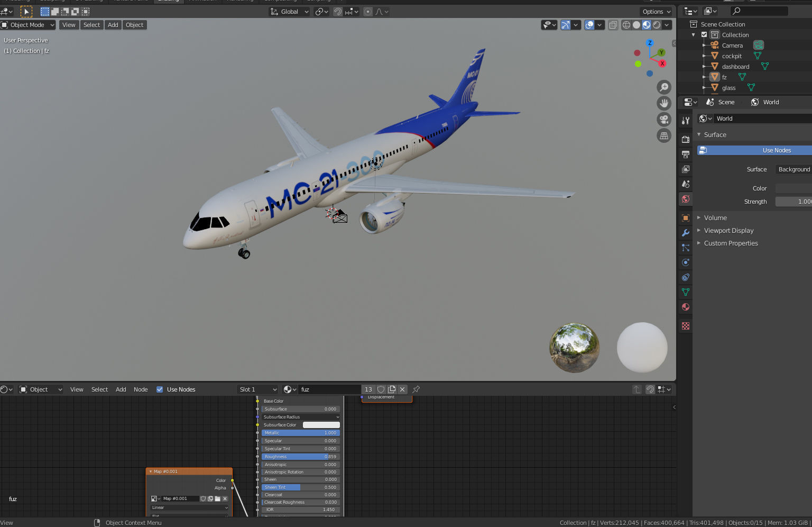
Task: Select cockpit object in outliner
Action: click(732, 56)
